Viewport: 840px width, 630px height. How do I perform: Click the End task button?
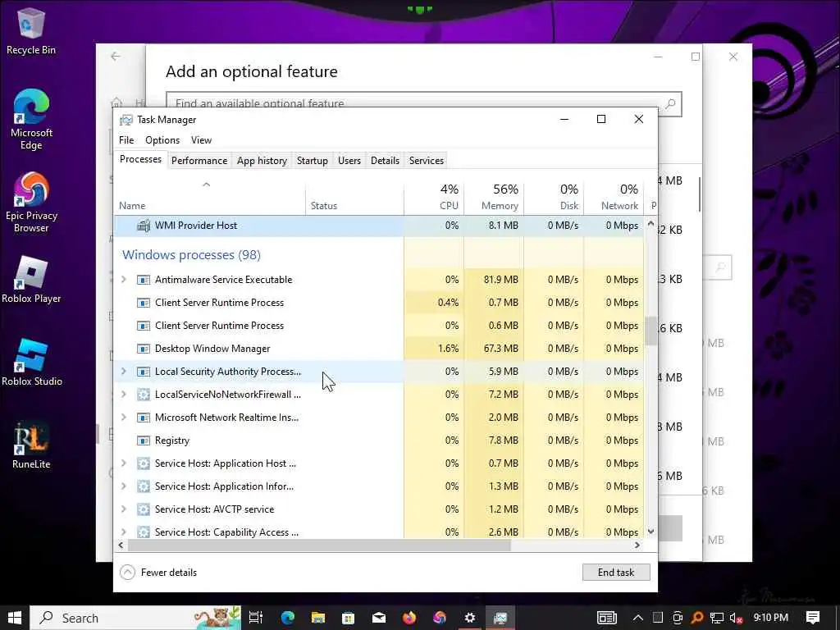click(616, 573)
